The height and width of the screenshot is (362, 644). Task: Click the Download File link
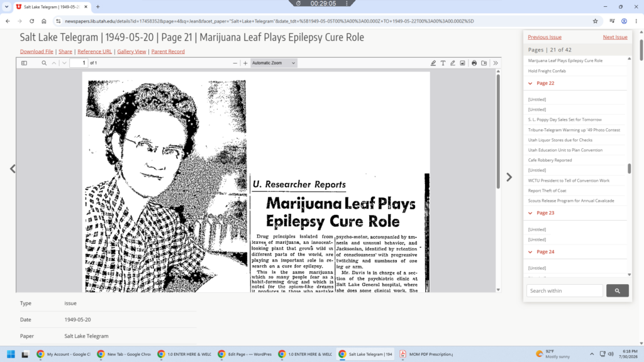pos(36,52)
